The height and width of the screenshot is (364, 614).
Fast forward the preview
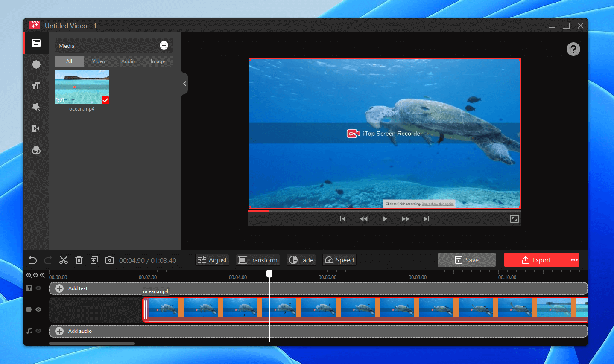406,219
